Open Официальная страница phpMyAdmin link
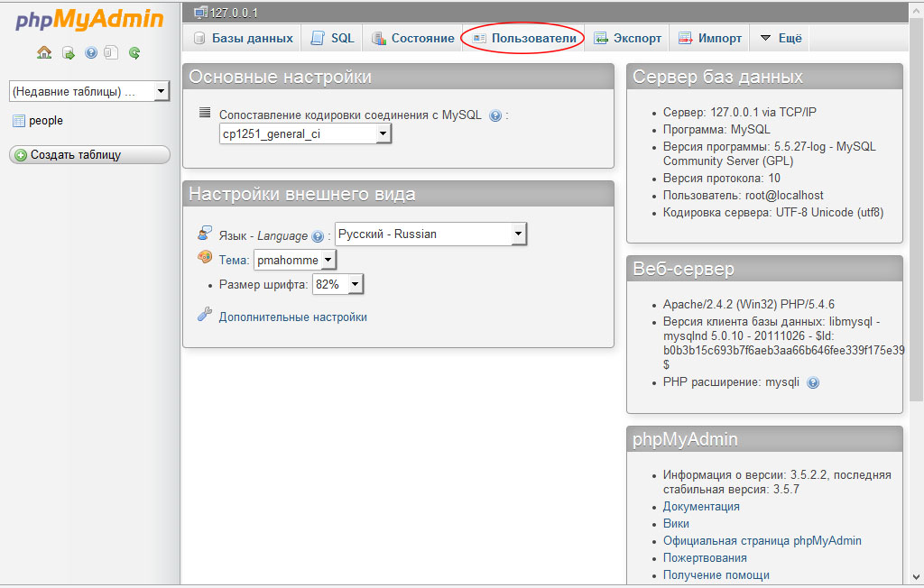The height and width of the screenshot is (588, 924). [x=762, y=540]
